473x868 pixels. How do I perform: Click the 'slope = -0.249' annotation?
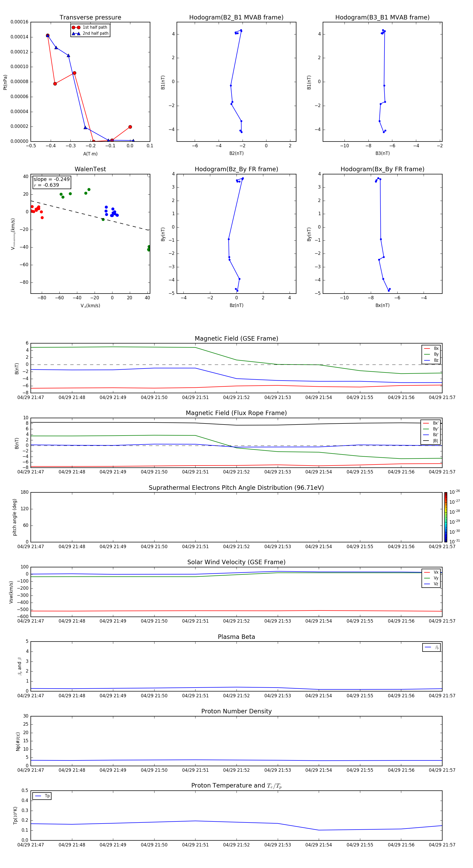[x=52, y=179]
